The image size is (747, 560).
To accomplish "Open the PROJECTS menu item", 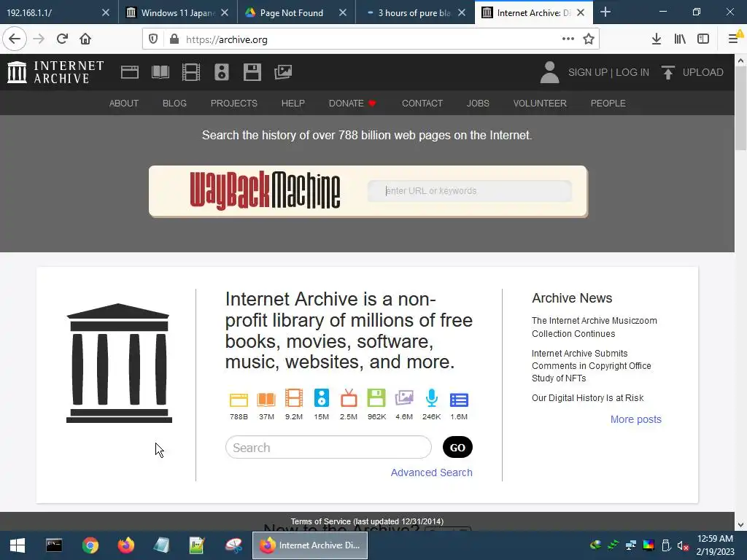I will point(234,104).
